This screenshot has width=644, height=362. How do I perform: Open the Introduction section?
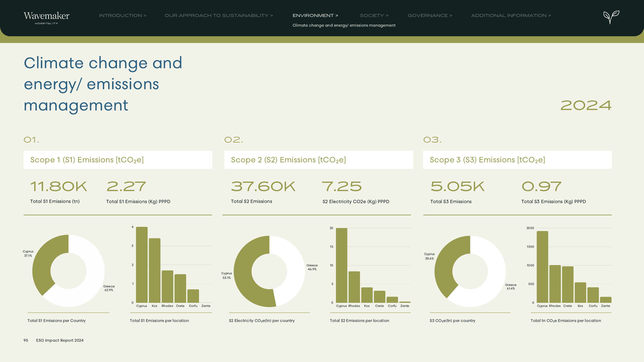pyautogui.click(x=123, y=15)
